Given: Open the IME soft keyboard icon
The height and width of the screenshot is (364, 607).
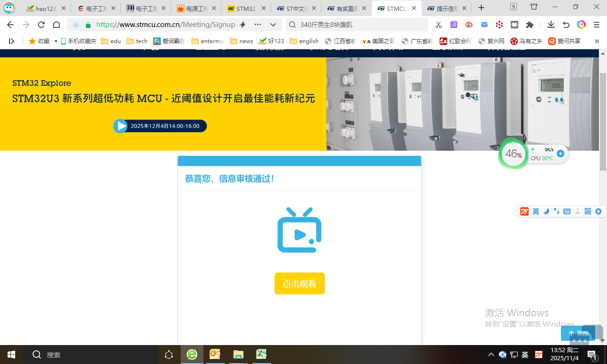Looking at the screenshot, I should click(x=567, y=211).
